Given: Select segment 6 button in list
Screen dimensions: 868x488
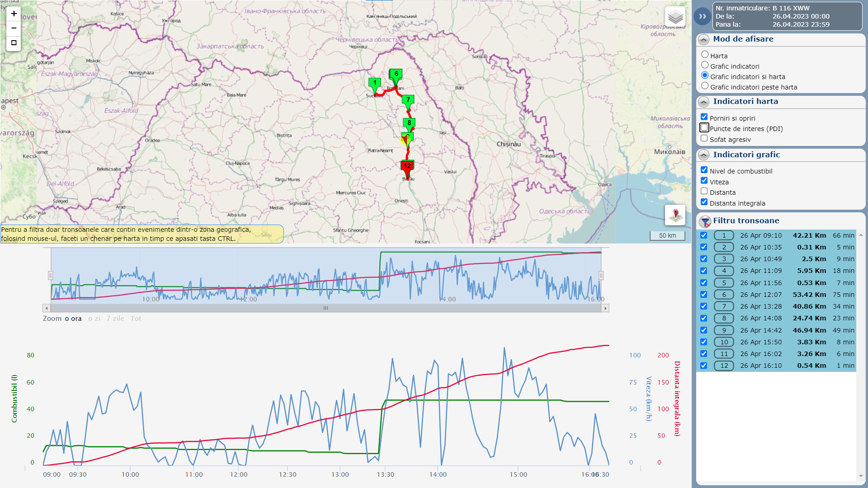Looking at the screenshot, I should click(x=723, y=295).
